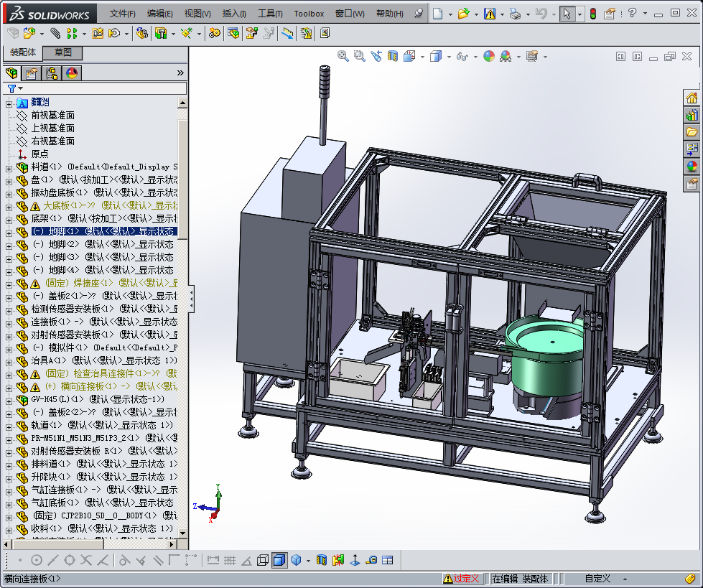Click the Save icon in top toolbar
Viewport: 703px width, 588px height.
coord(489,13)
